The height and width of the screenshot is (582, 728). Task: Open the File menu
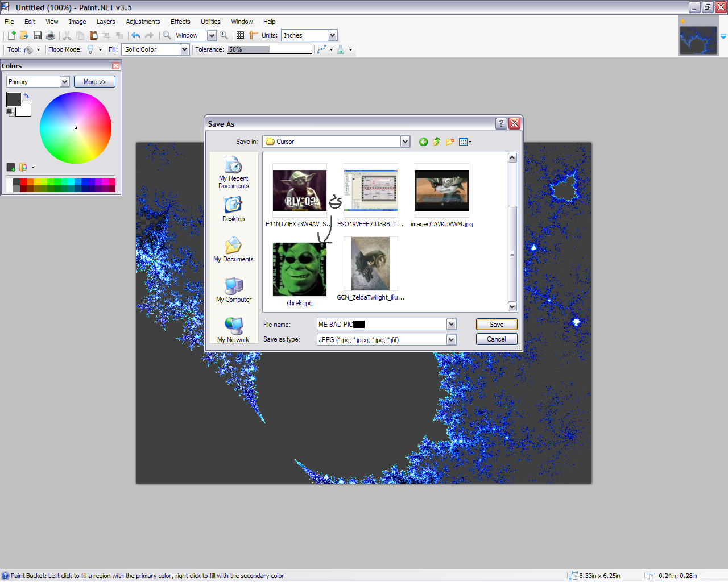[10, 22]
